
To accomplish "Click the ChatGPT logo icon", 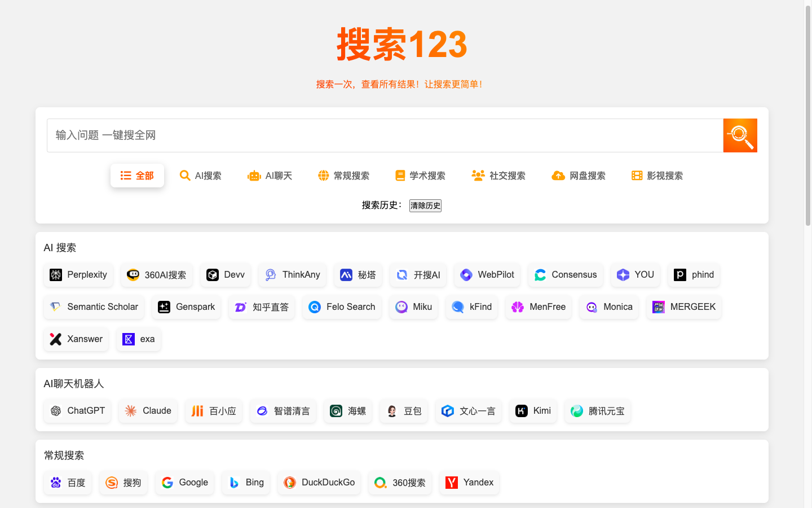I will (x=56, y=411).
